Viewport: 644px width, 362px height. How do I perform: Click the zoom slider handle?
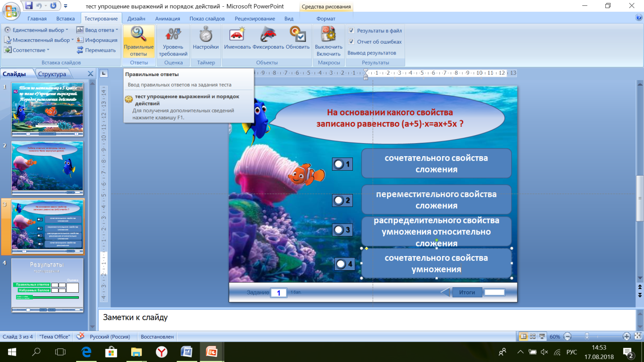tap(587, 336)
